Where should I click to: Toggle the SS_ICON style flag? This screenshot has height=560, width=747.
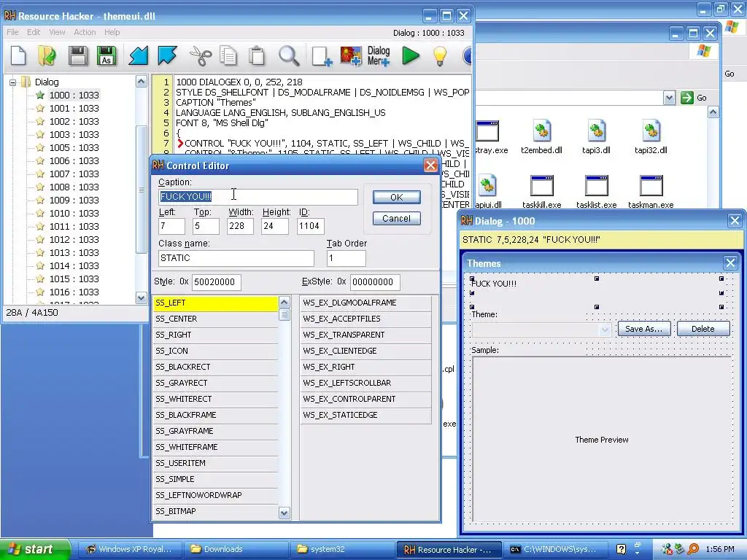(215, 351)
